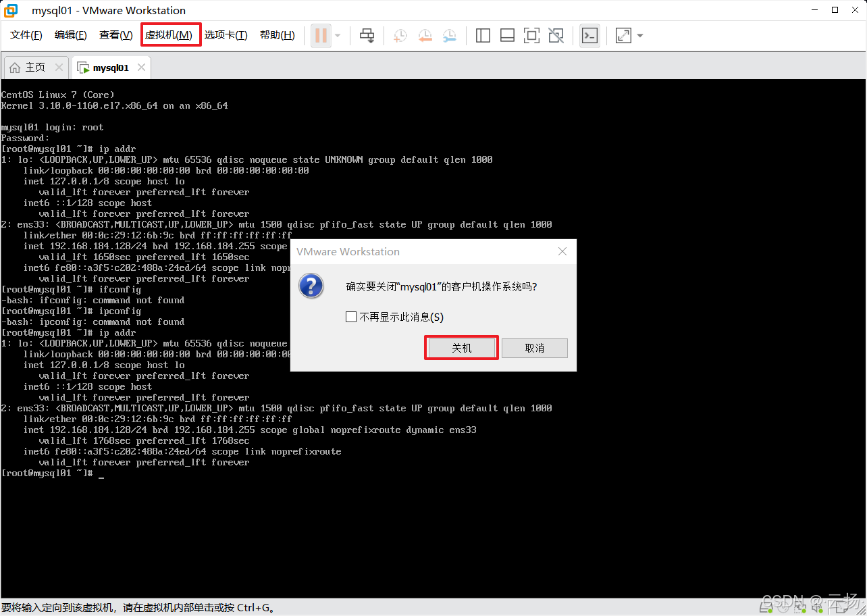This screenshot has height=616, width=867.
Task: Toggle the thumbnail bar view icon
Action: (x=507, y=35)
